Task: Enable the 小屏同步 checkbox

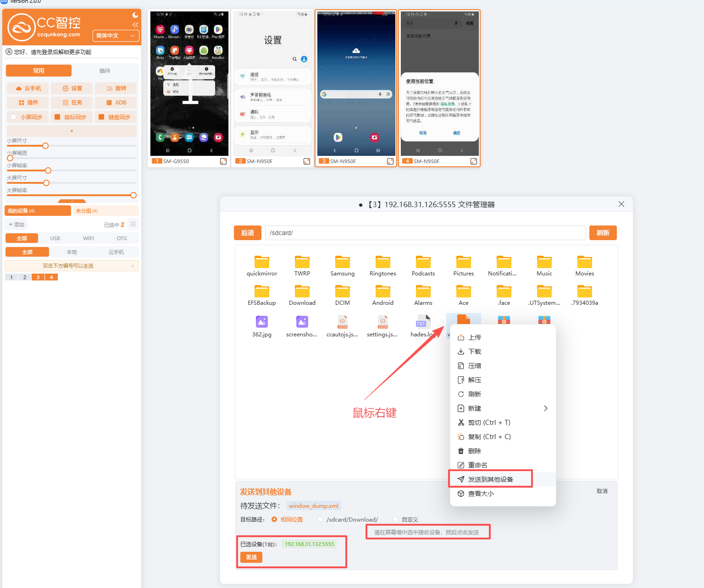Action: pyautogui.click(x=13, y=117)
